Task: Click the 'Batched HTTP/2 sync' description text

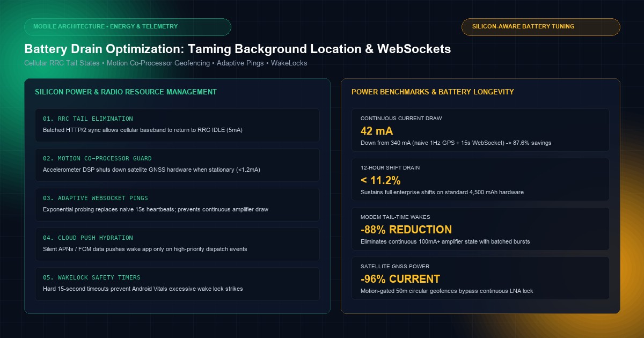Action: (143, 130)
